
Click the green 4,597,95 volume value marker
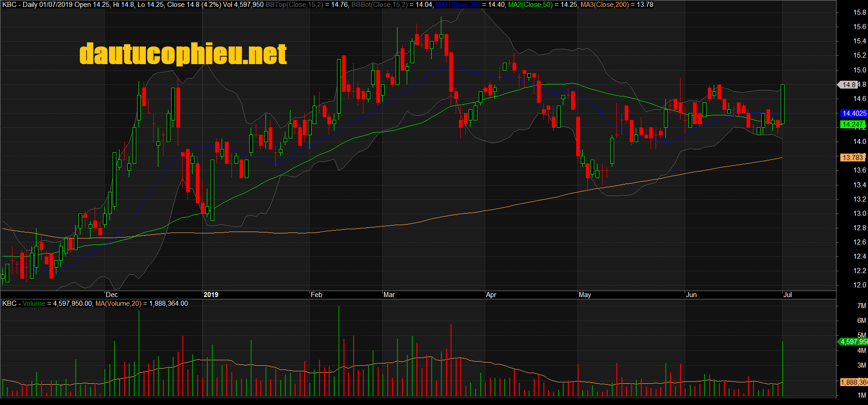pyautogui.click(x=853, y=342)
